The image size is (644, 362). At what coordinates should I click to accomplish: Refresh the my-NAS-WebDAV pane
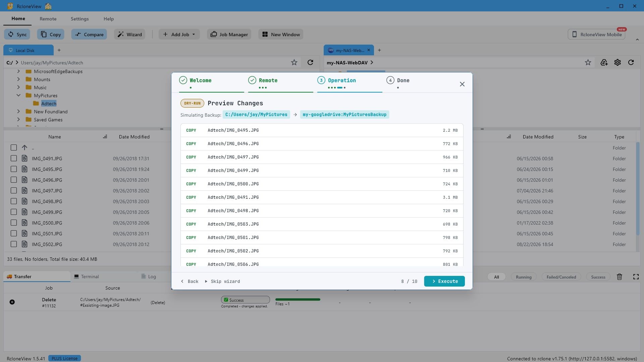[x=631, y=62]
